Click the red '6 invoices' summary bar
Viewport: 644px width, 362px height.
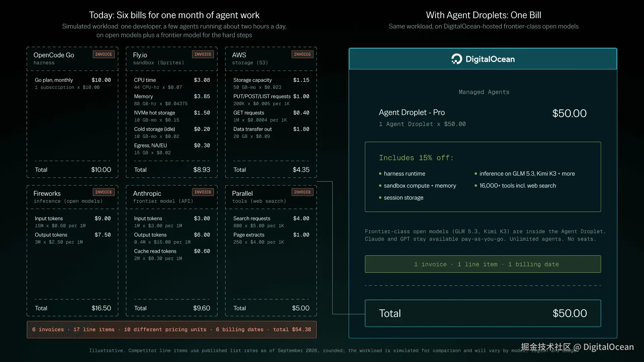pos(171,329)
